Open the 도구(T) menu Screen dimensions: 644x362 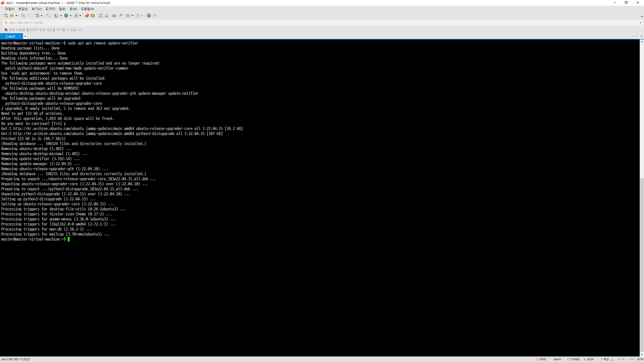click(x=50, y=9)
